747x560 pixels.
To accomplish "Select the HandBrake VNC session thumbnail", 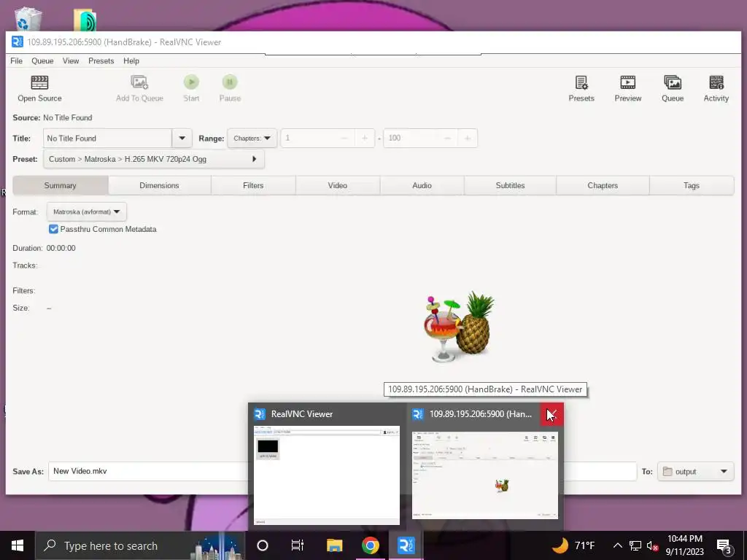I will (x=485, y=475).
